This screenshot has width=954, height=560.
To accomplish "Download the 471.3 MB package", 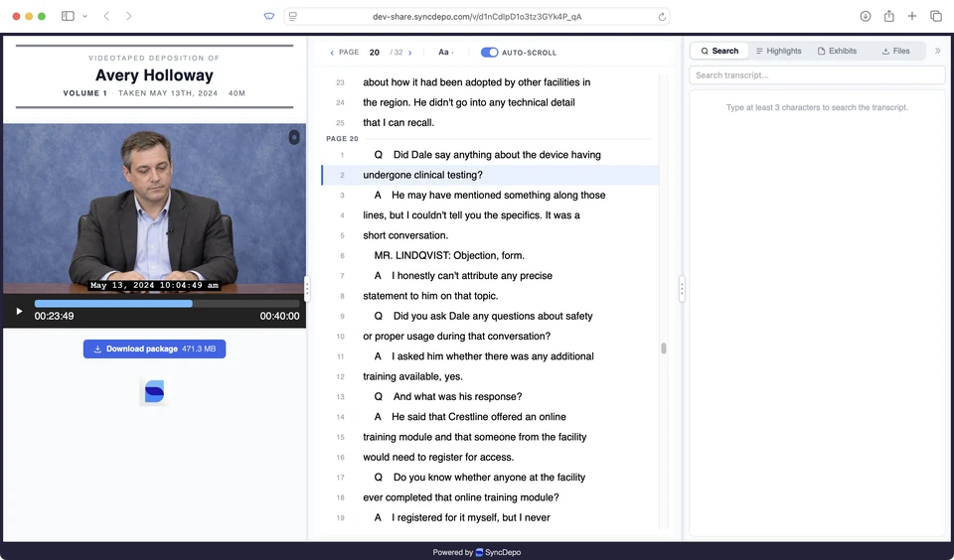I will [155, 350].
